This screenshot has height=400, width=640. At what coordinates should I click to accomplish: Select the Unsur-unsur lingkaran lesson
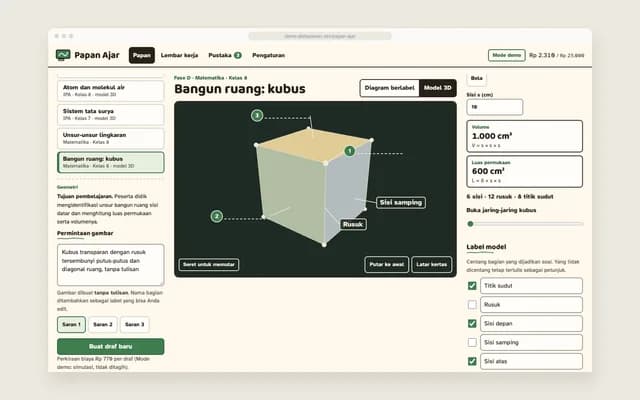(x=111, y=138)
